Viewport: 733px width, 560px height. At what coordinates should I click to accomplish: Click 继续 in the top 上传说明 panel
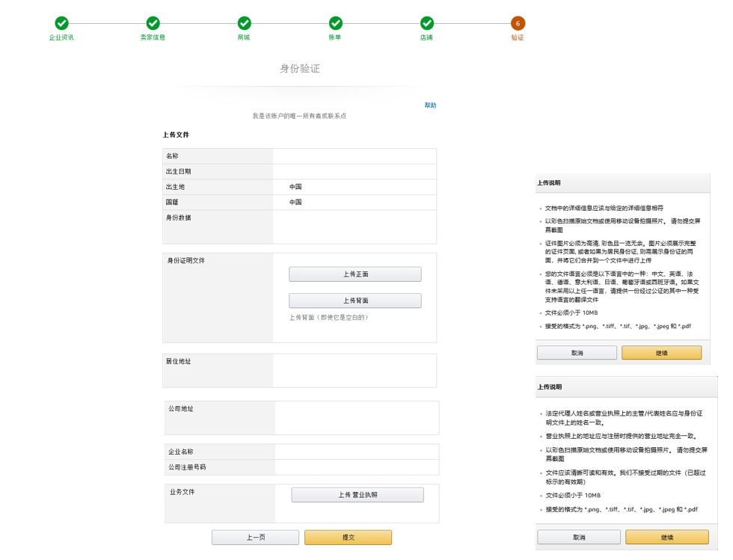click(x=661, y=352)
